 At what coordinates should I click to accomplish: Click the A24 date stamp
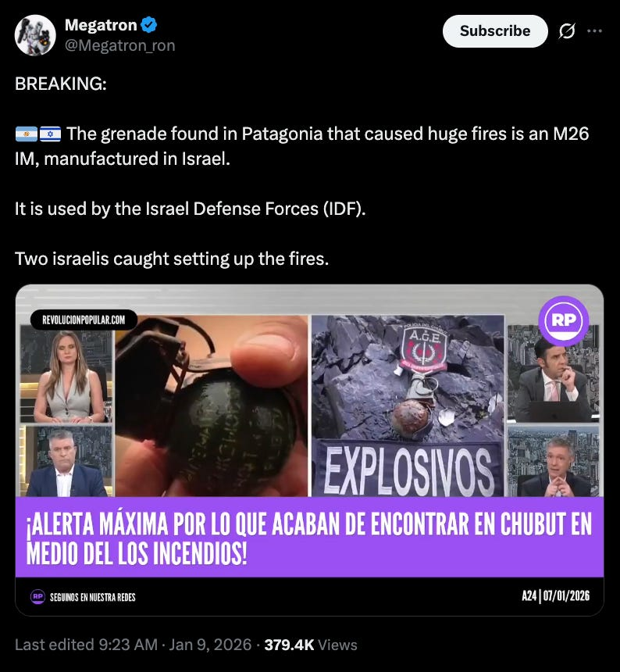(x=555, y=595)
